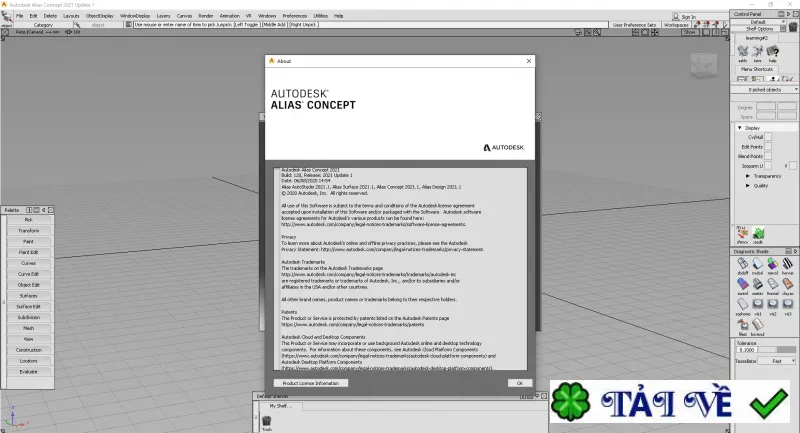
Task: Click the object pick tool icon top-left
Action: [6, 18]
